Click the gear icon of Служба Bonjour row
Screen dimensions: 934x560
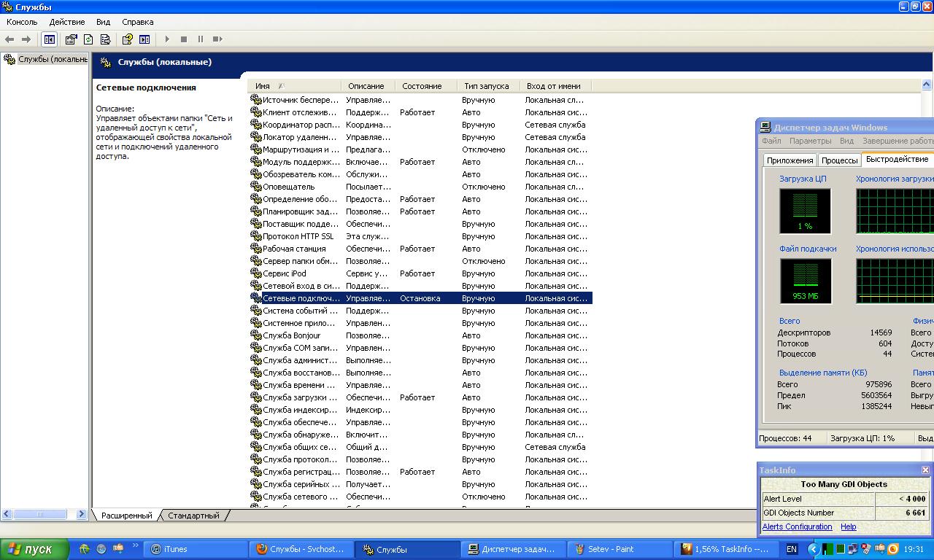255,335
